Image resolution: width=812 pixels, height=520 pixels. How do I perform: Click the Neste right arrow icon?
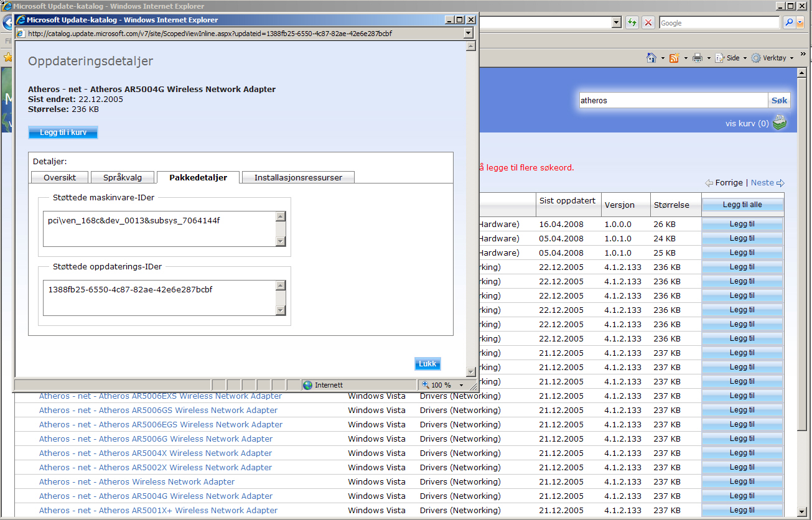click(x=781, y=183)
